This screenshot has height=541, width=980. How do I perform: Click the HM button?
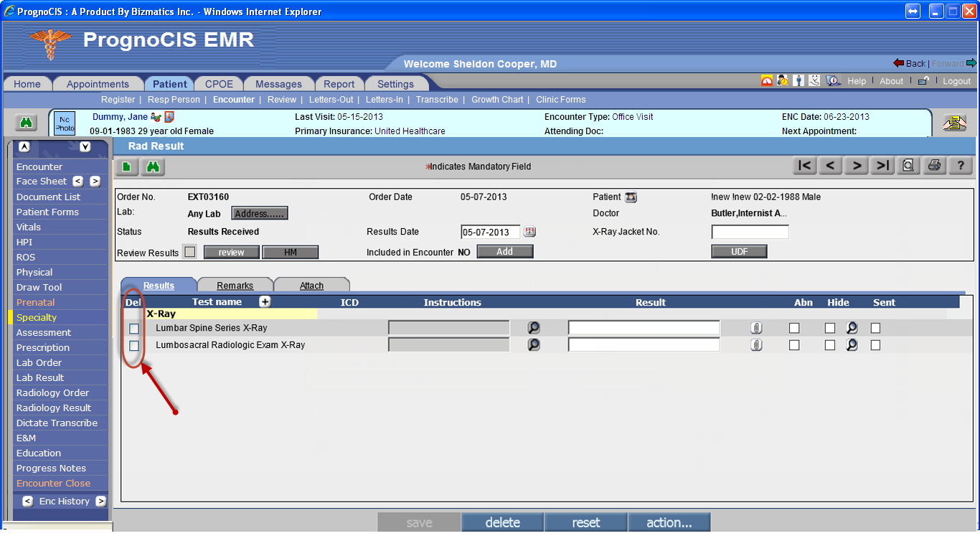[291, 252]
